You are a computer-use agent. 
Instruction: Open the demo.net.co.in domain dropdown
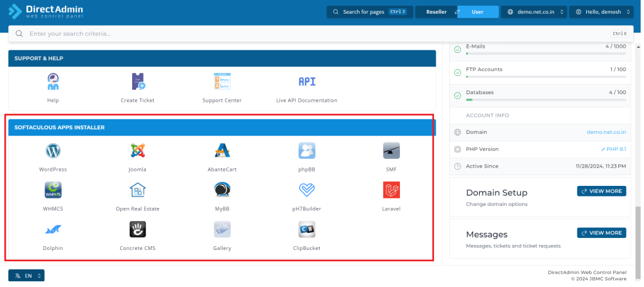pyautogui.click(x=534, y=12)
